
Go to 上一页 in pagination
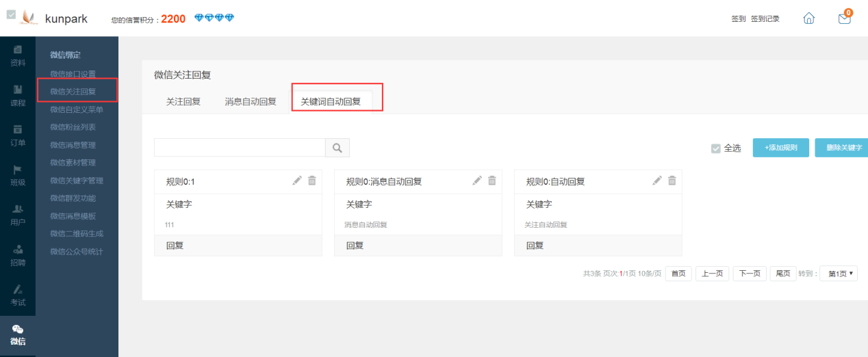[x=713, y=274]
